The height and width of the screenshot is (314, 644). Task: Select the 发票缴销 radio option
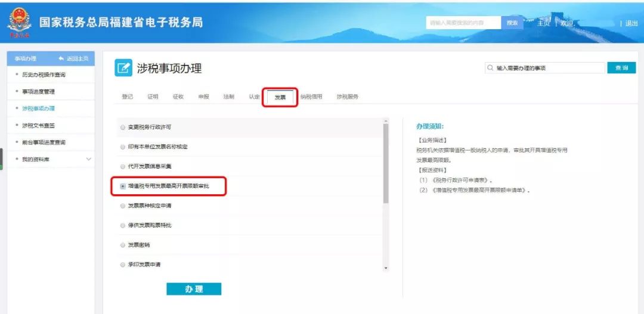[x=123, y=245]
